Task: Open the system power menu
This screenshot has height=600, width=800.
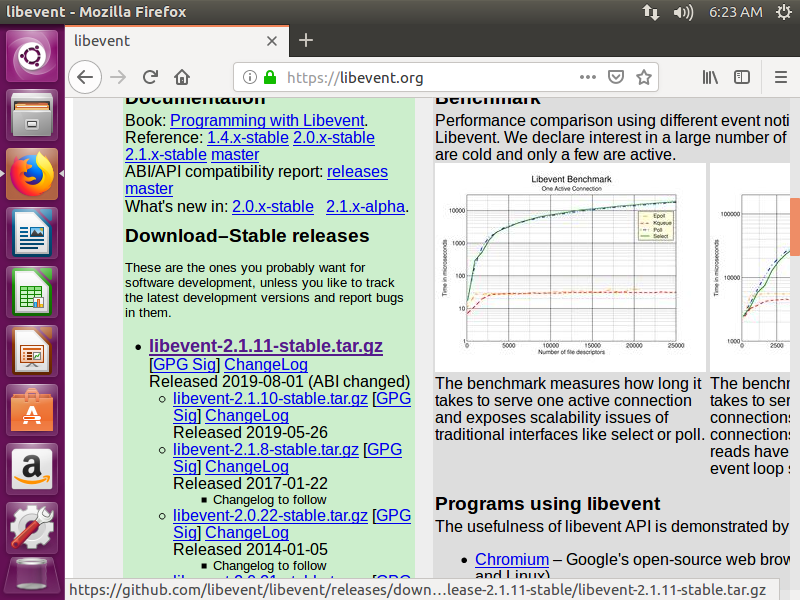Action: [784, 12]
